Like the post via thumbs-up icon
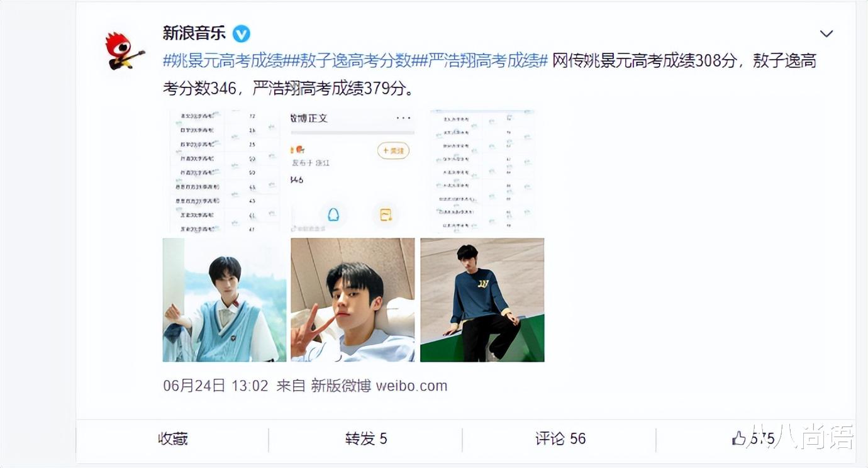Image resolution: width=868 pixels, height=468 pixels. tap(740, 438)
